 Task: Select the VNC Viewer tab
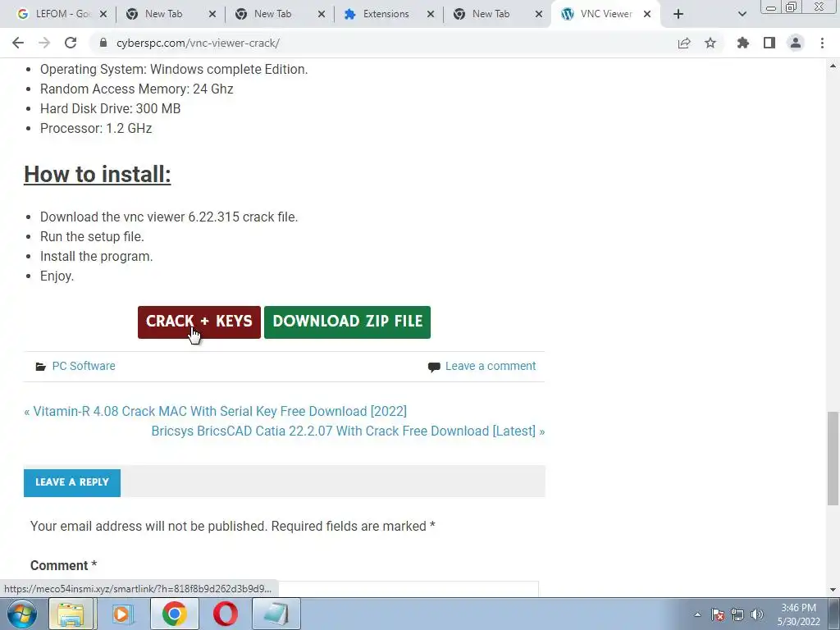(x=605, y=14)
